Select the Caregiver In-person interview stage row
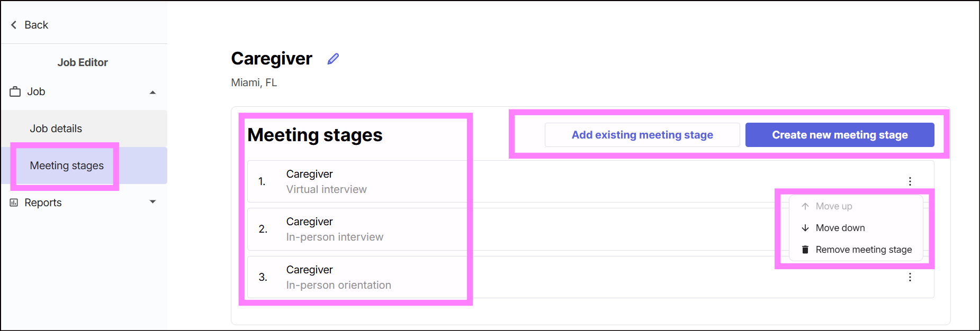The width and height of the screenshot is (980, 331). coord(590,229)
